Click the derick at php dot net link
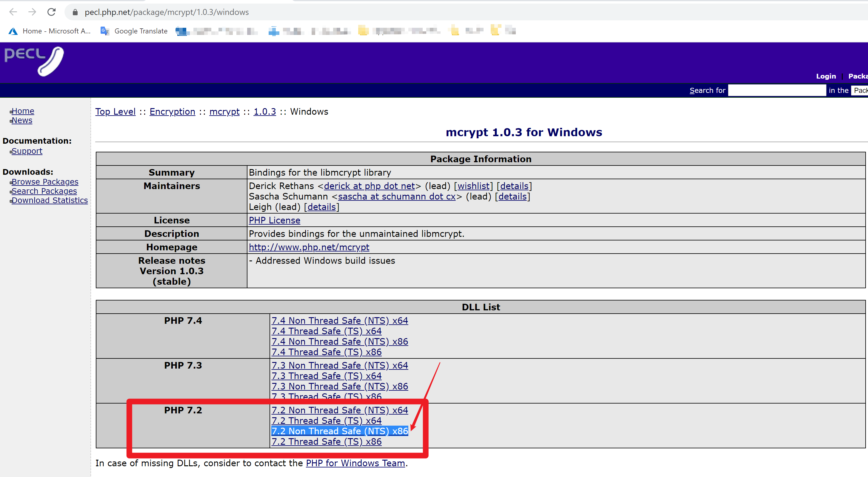This screenshot has width=868, height=477. pos(369,186)
